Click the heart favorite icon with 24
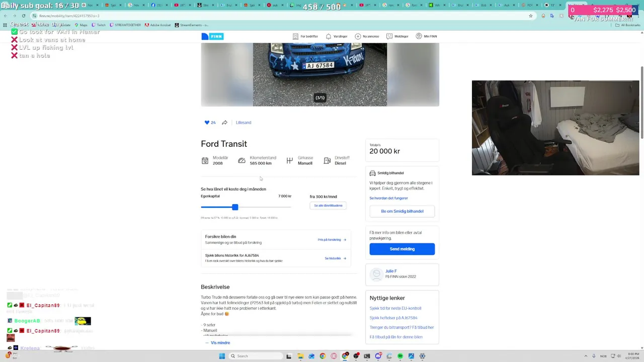 coord(207,123)
